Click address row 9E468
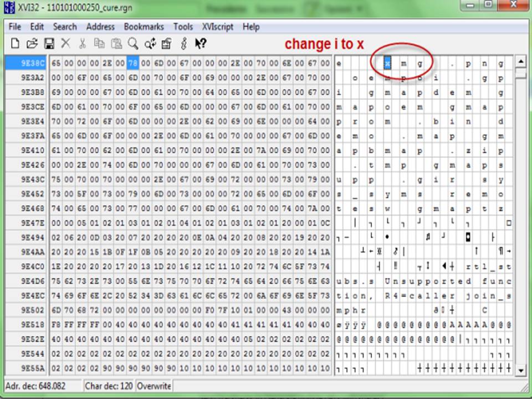 (26, 208)
